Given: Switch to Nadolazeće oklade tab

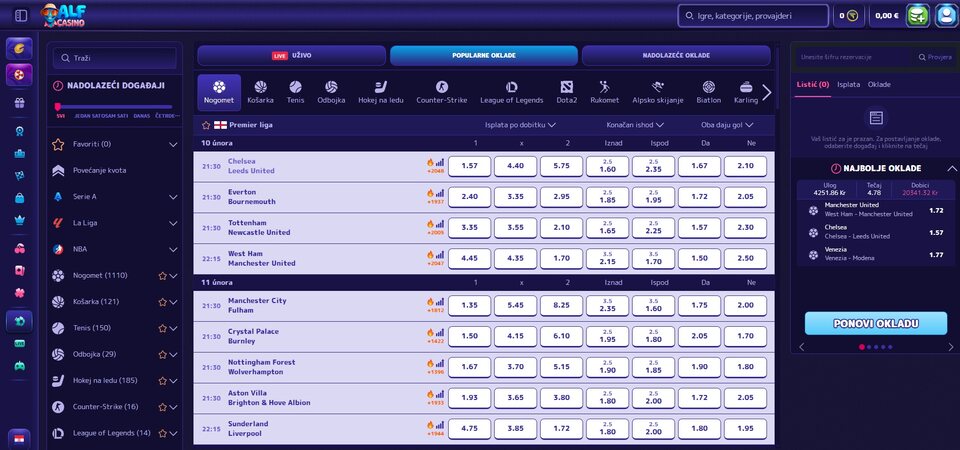Looking at the screenshot, I should click(676, 55).
